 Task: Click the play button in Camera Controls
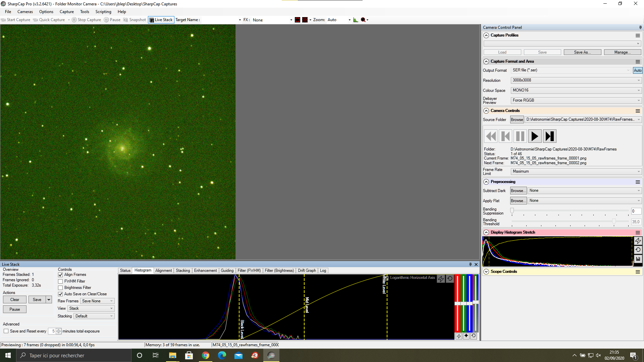pyautogui.click(x=535, y=136)
